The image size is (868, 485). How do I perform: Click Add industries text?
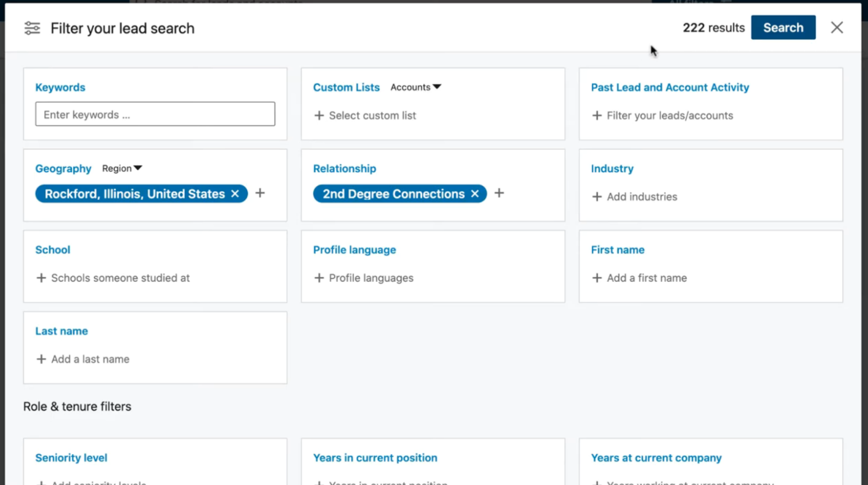coord(642,196)
